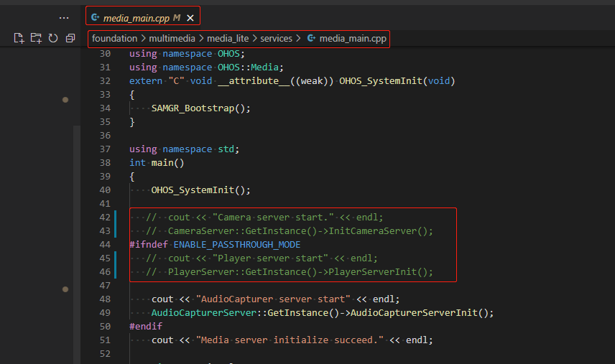615x364 pixels.
Task: Click the gutter dot beside line 47
Action: tap(65, 289)
